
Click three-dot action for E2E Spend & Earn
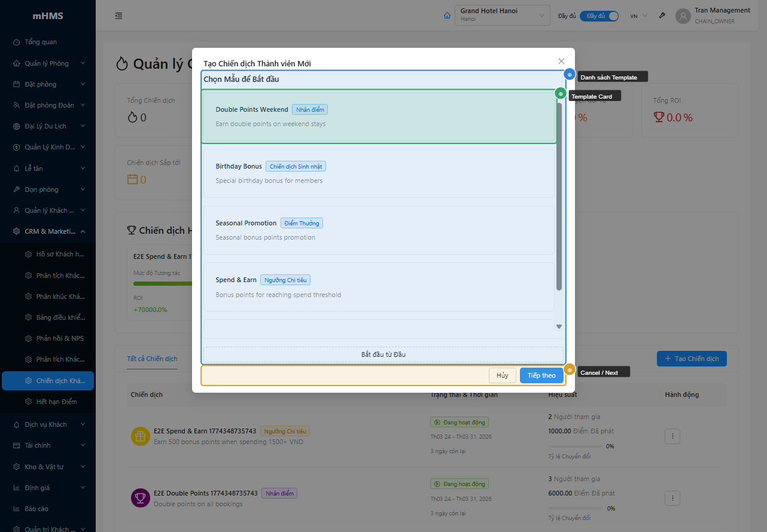pos(672,436)
